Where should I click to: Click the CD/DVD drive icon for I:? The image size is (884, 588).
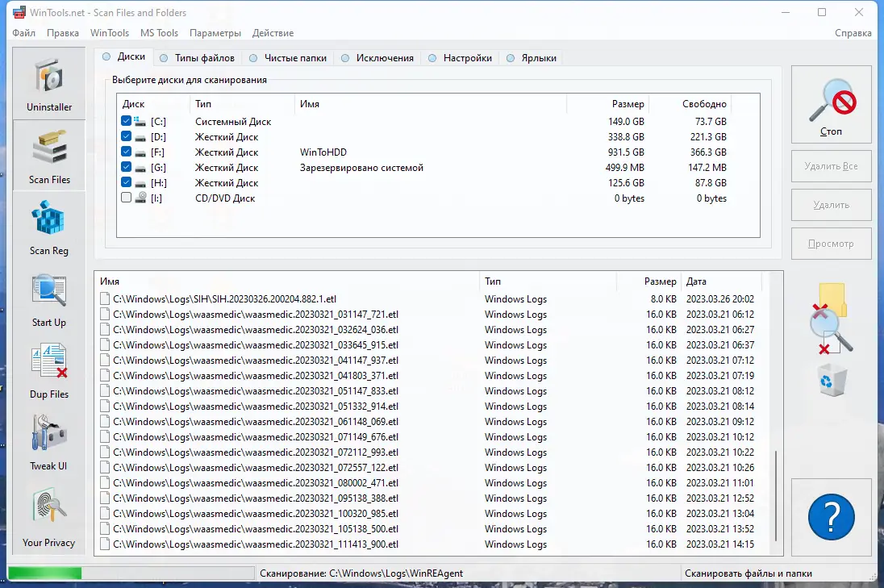140,198
